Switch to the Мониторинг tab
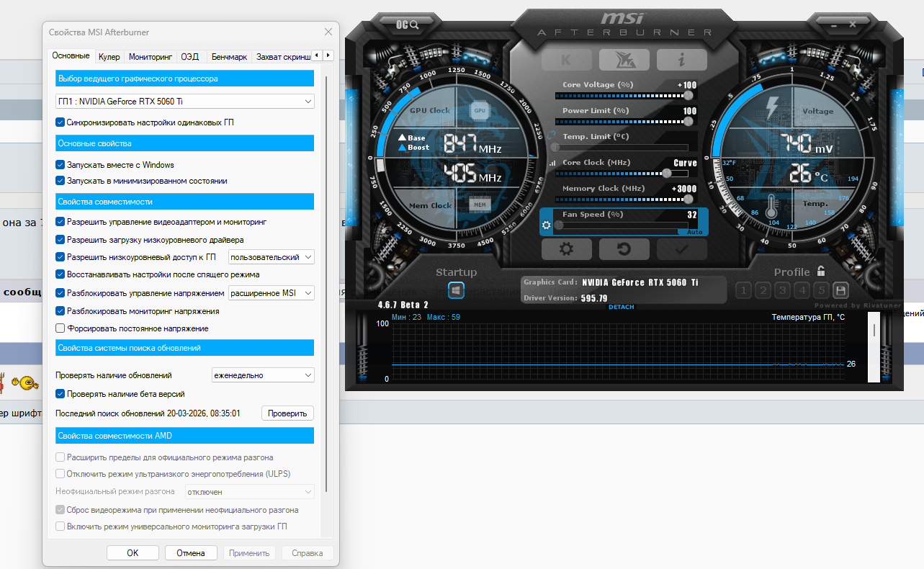The width and height of the screenshot is (924, 569). click(x=151, y=56)
